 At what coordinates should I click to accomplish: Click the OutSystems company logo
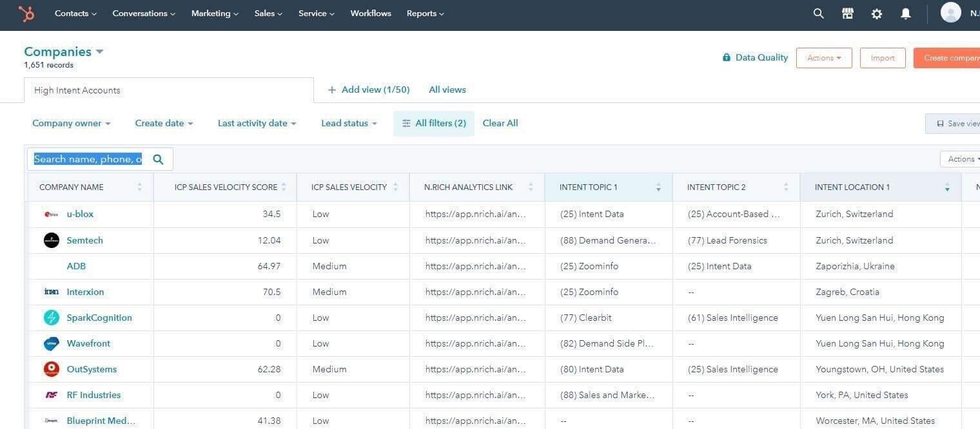click(x=52, y=369)
